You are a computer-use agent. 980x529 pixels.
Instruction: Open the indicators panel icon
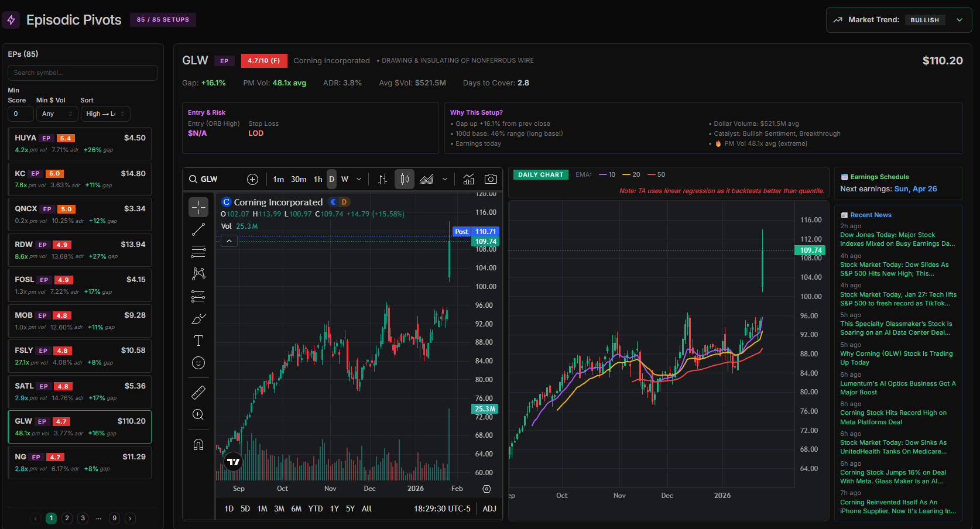coord(468,179)
